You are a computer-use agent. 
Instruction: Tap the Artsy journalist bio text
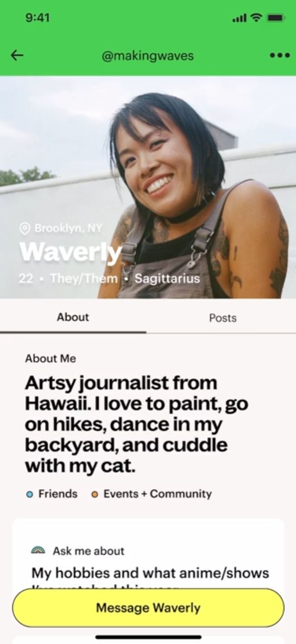tap(137, 425)
